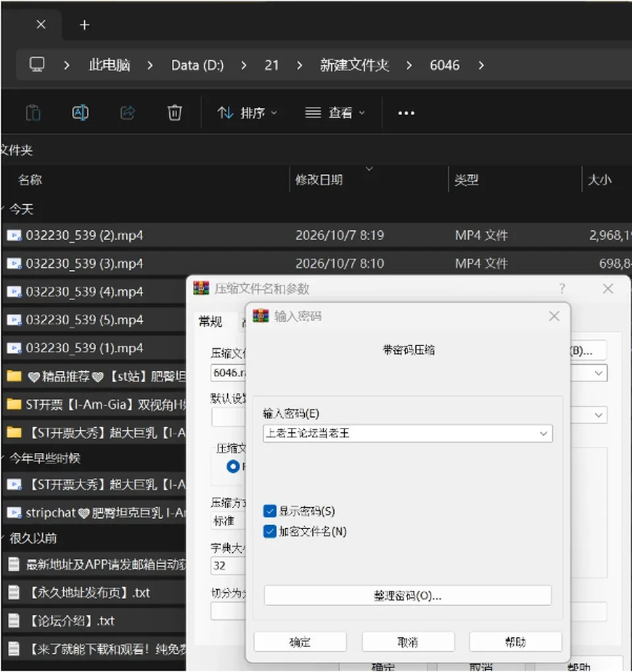This screenshot has height=672, width=632.
Task: Expand the chevron after 新建文件夹 in breadcrumb
Action: tap(409, 65)
